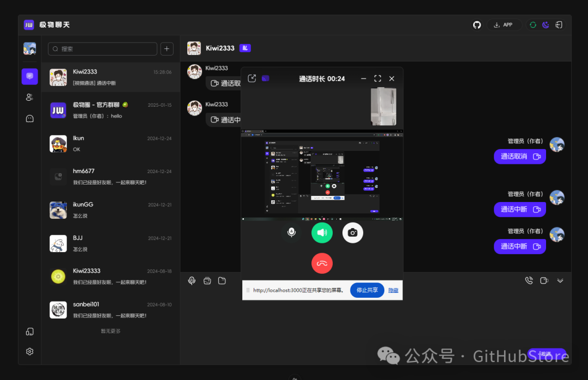The height and width of the screenshot is (380, 588).
Task: Toggle fullscreen of call window
Action: (x=378, y=78)
